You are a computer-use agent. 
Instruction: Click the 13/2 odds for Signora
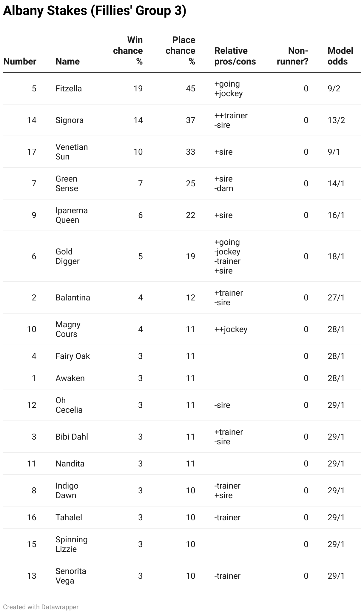click(x=336, y=120)
